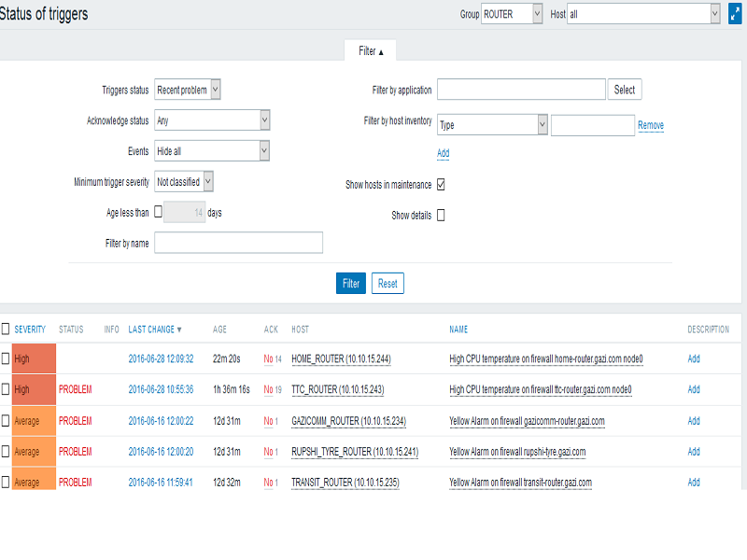This screenshot has width=747, height=560.
Task: Collapse the Filter tab
Action: 371,51
